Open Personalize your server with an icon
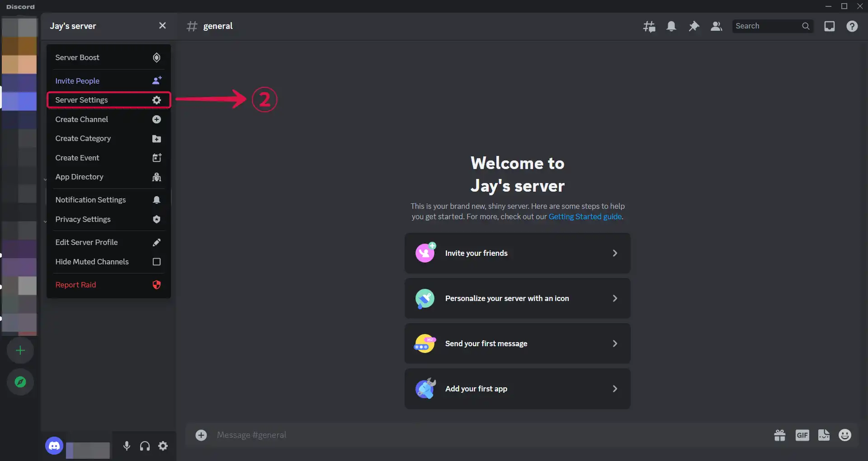This screenshot has width=868, height=461. tap(517, 298)
